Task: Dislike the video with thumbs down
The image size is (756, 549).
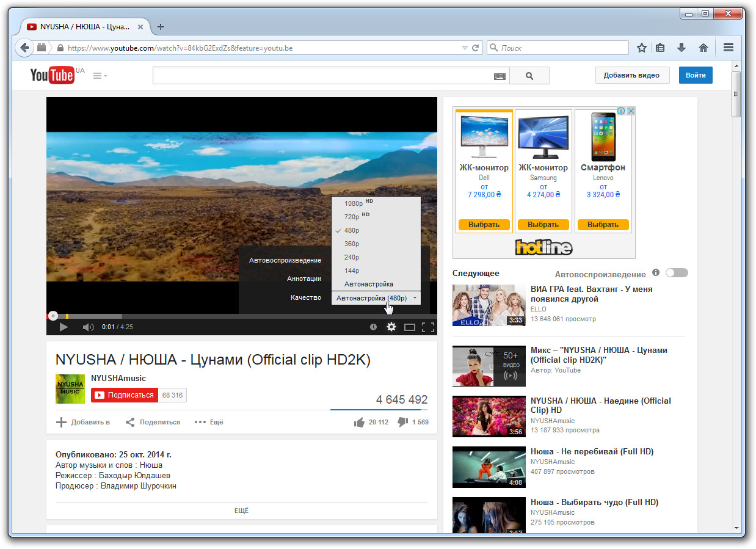Action: tap(402, 422)
